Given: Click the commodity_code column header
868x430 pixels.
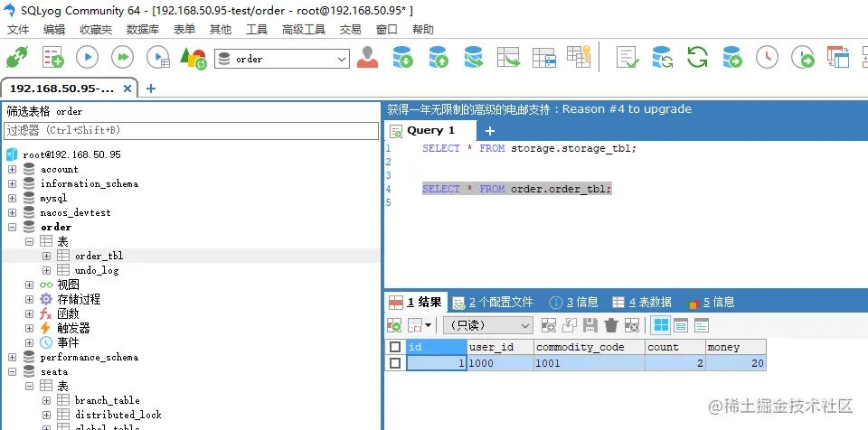Looking at the screenshot, I should click(x=589, y=347).
